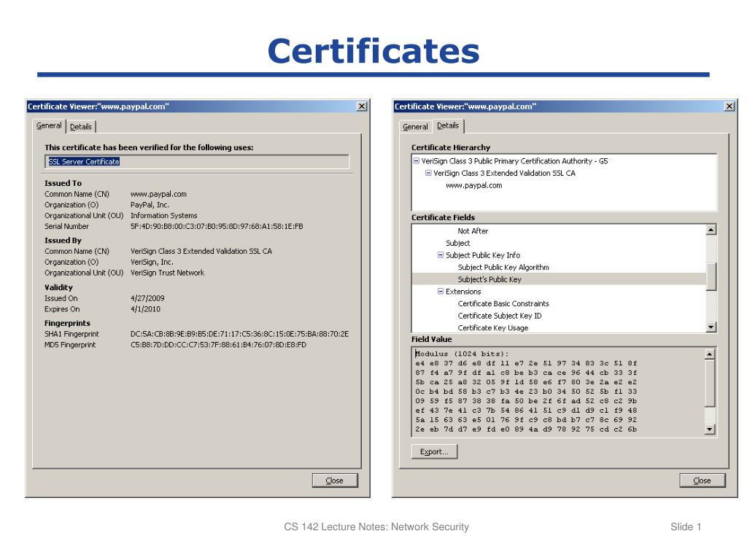This screenshot has height=560, width=747.
Task: Collapse Subject Public Key Info node
Action: click(441, 255)
